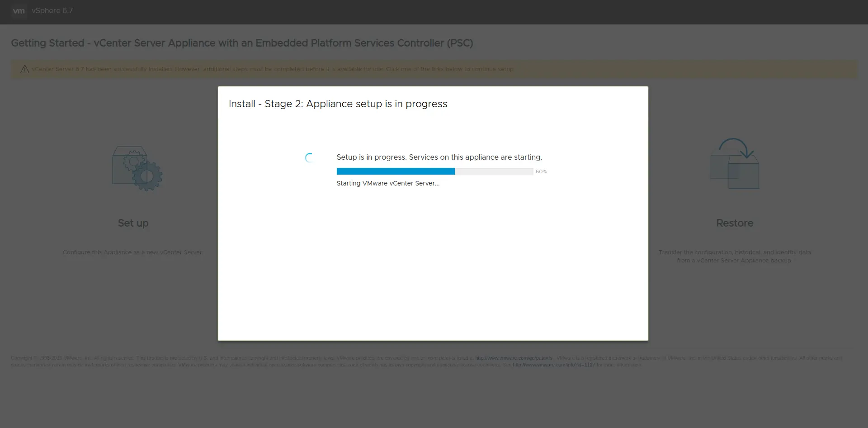Open the vmware.com/info?id=1127 footer link
The height and width of the screenshot is (428, 868).
tap(554, 365)
